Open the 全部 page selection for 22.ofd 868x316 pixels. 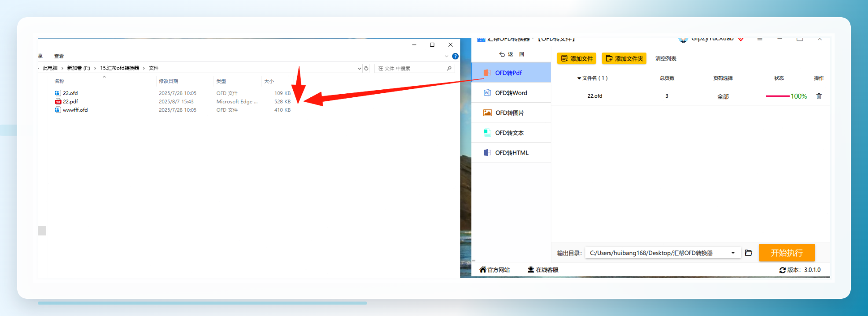coord(723,96)
